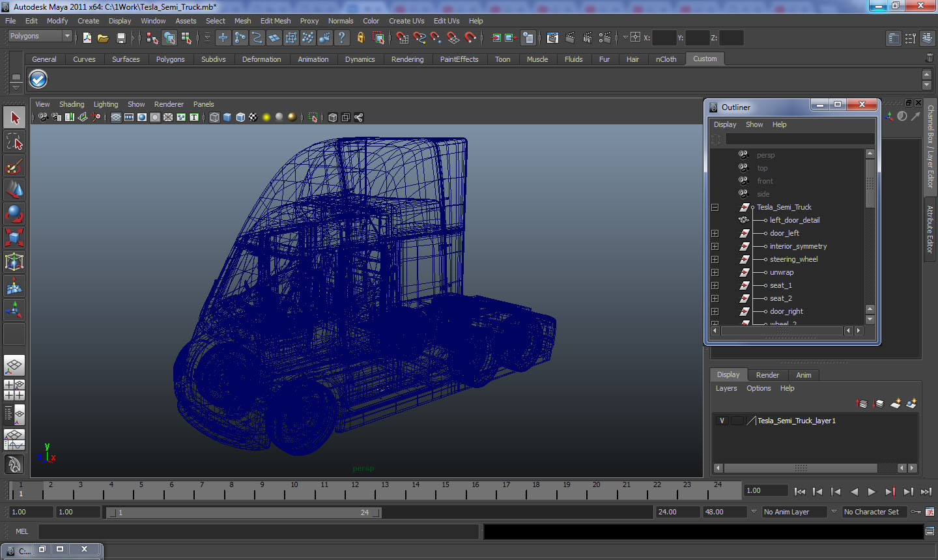The width and height of the screenshot is (938, 560).
Task: Save the current scene
Action: [121, 38]
